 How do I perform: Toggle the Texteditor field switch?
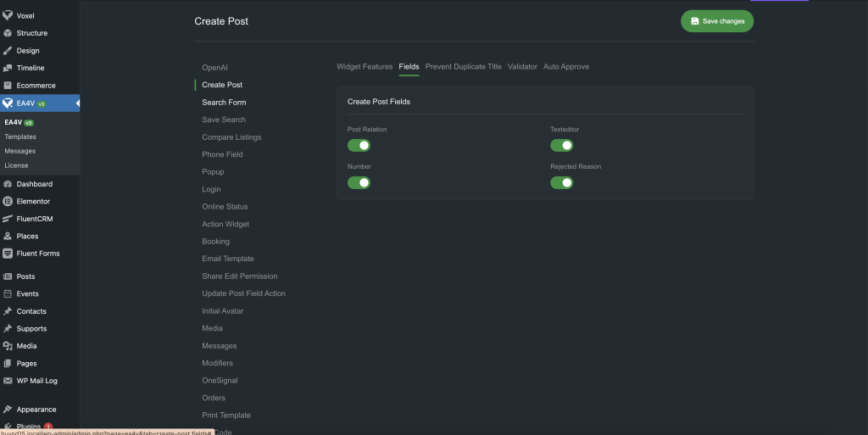point(561,145)
